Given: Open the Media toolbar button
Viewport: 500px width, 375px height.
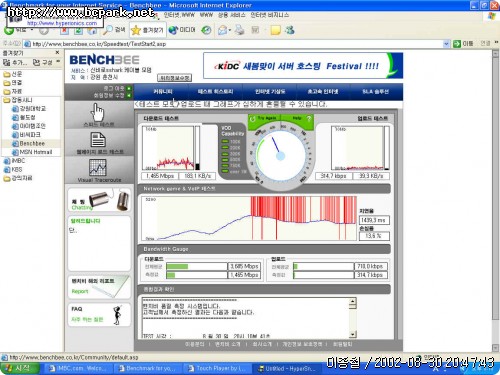Looking at the screenshot, I should coord(182,30).
